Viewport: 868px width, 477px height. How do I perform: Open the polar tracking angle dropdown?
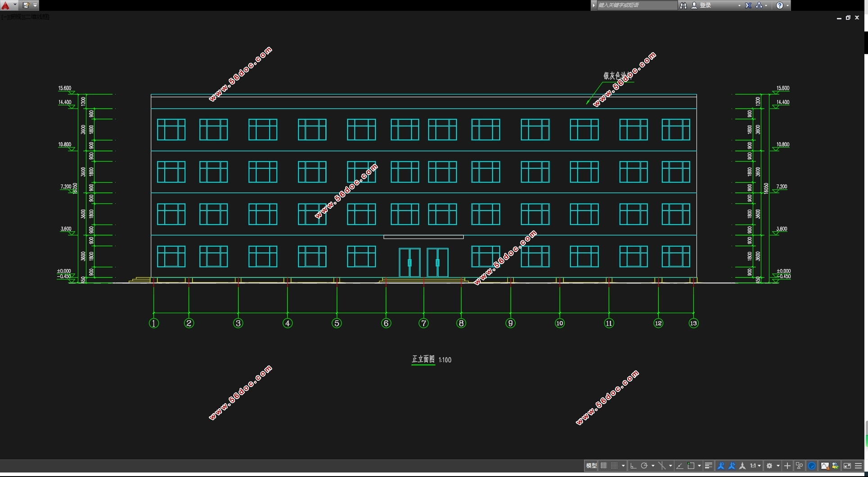653,466
